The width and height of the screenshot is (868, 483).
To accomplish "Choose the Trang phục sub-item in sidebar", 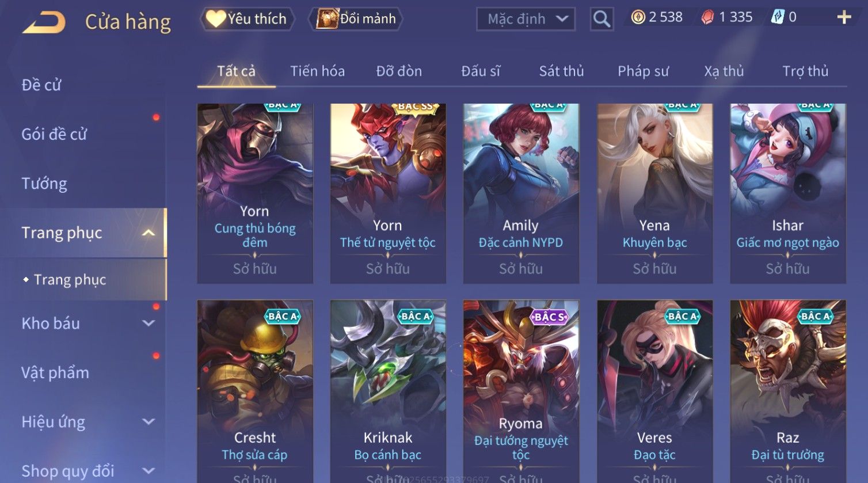I will [70, 280].
